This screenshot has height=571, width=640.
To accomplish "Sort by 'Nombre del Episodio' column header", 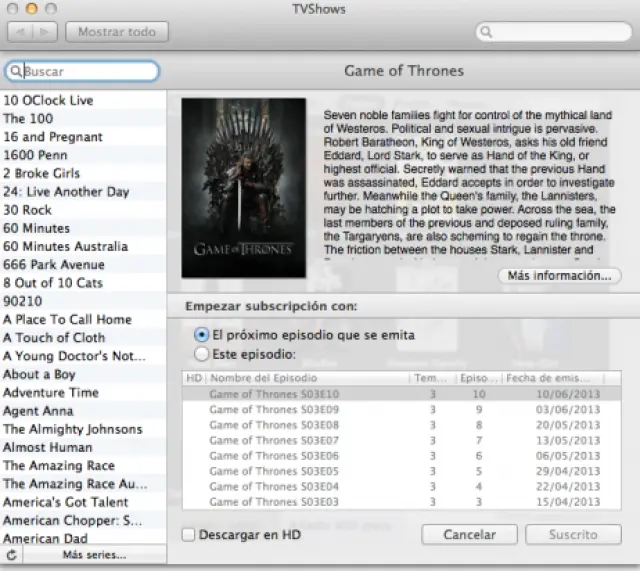I will (305, 379).
